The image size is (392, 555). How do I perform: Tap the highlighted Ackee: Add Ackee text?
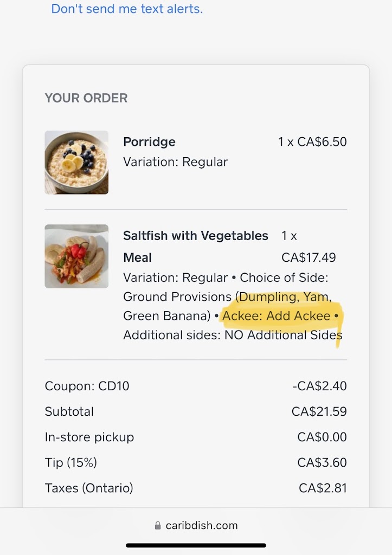276,315
